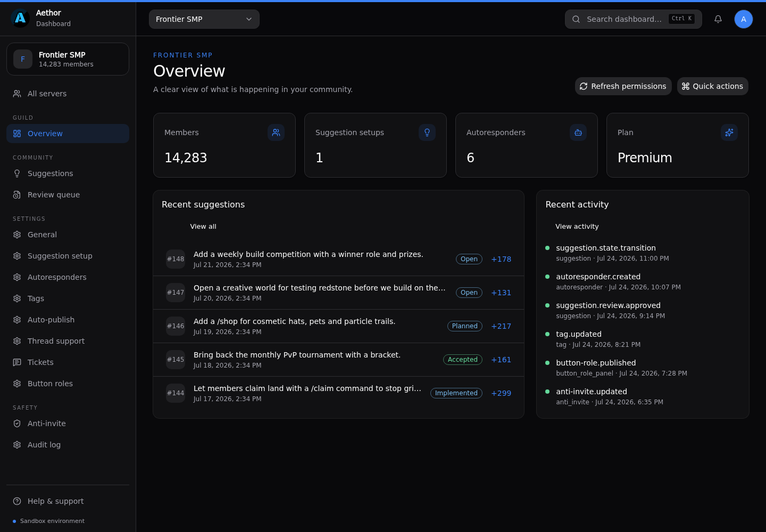Go to All servers
The height and width of the screenshot is (532, 766).
68,94
